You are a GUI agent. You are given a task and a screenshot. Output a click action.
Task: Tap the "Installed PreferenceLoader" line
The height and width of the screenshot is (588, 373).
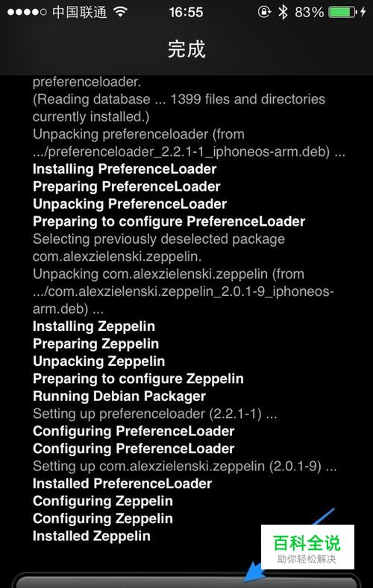[x=122, y=484]
